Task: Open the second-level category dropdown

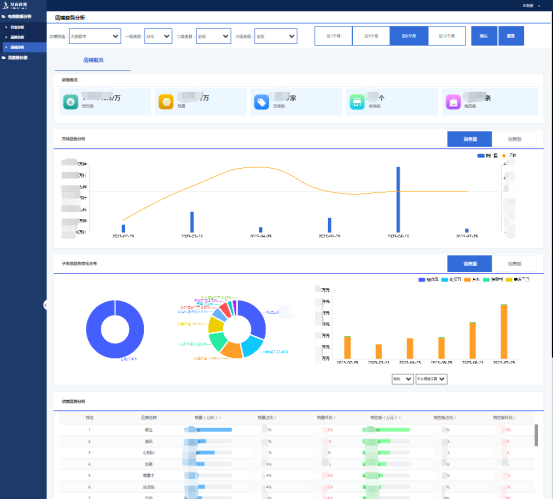Action: 213,36
